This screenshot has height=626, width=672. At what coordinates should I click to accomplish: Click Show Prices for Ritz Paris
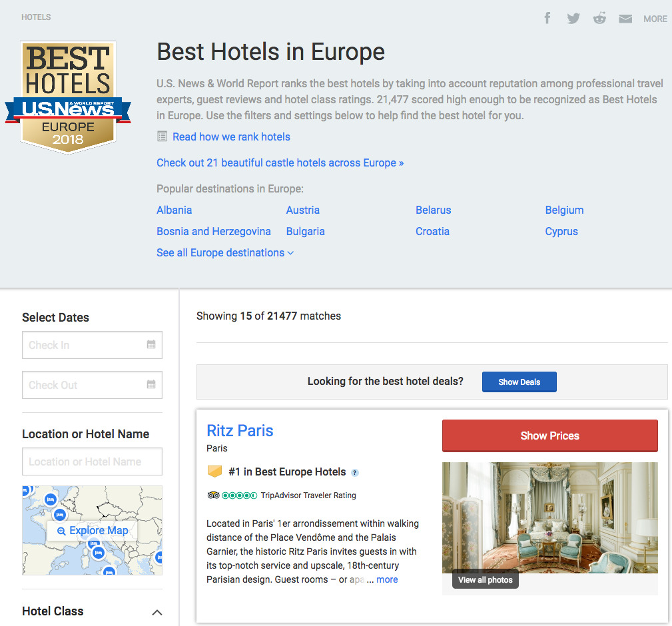tap(550, 436)
